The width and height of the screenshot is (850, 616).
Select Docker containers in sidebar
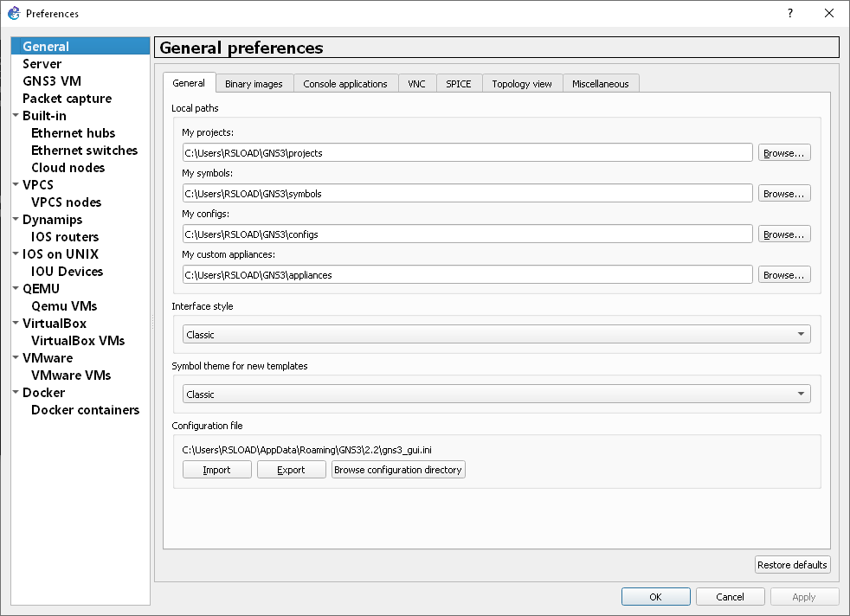[85, 410]
